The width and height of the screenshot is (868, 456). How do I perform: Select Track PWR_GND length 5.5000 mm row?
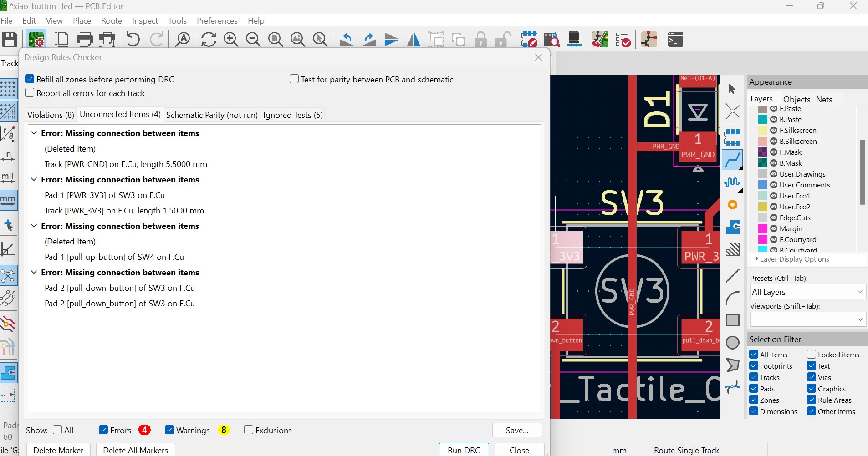[x=126, y=164]
